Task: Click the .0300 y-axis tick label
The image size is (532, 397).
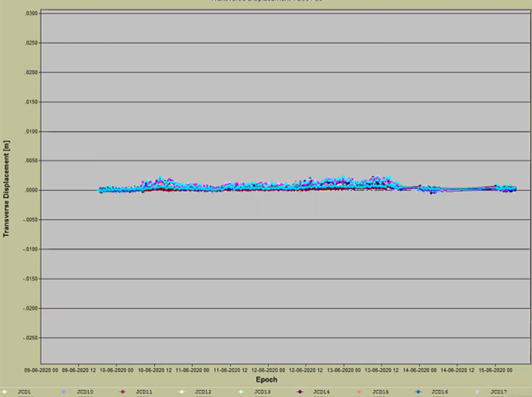Action: (32, 13)
